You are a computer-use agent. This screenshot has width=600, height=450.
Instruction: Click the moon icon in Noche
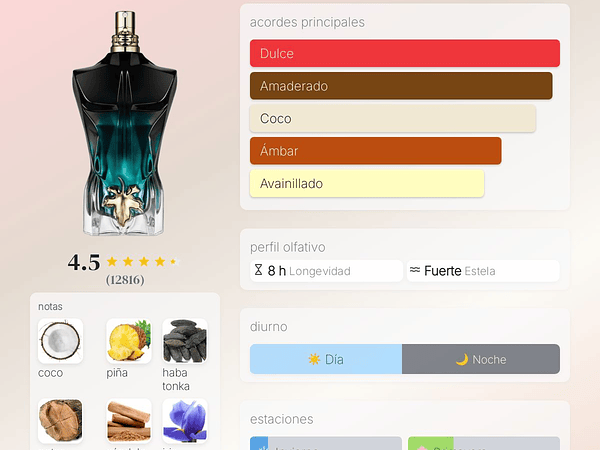pyautogui.click(x=462, y=359)
